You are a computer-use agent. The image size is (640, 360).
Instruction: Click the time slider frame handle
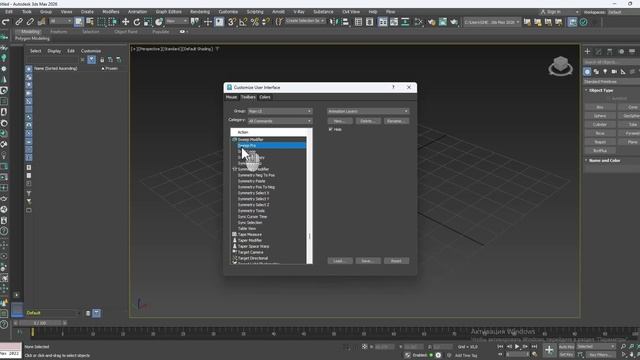click(40, 323)
